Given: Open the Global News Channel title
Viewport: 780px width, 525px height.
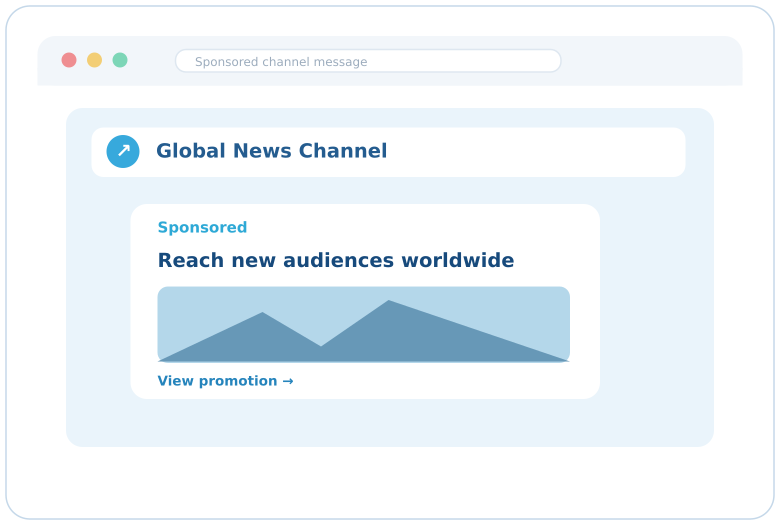Looking at the screenshot, I should point(272,151).
